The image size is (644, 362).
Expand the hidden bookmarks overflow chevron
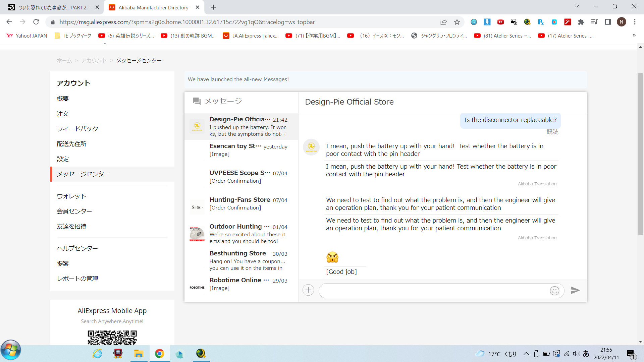tap(634, 36)
